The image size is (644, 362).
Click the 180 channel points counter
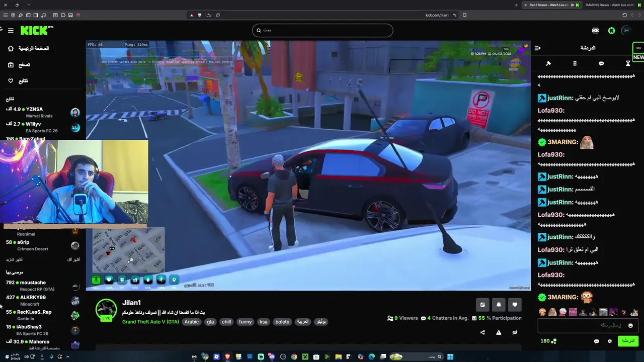pyautogui.click(x=548, y=341)
